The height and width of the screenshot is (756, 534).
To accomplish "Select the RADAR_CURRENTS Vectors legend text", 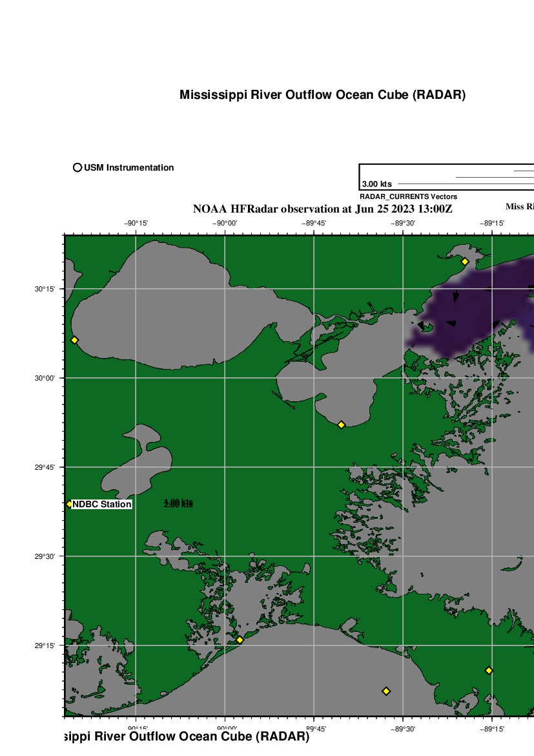I will pos(408,196).
